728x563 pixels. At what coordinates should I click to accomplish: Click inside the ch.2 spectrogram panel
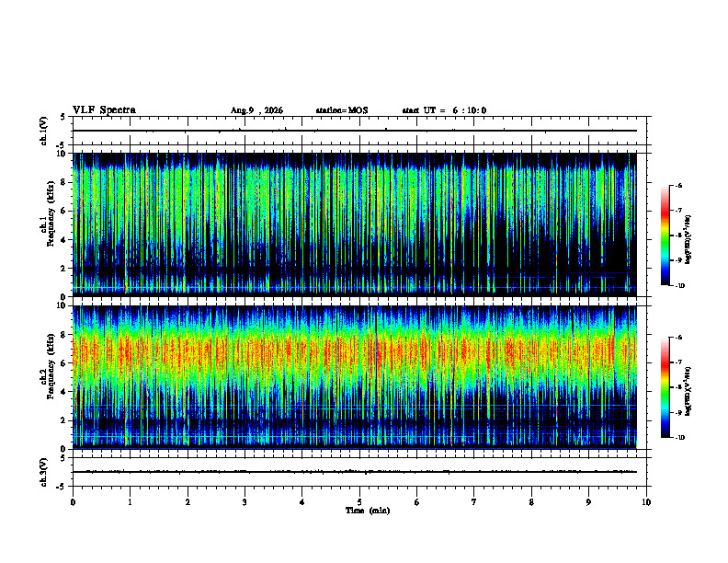click(355, 376)
